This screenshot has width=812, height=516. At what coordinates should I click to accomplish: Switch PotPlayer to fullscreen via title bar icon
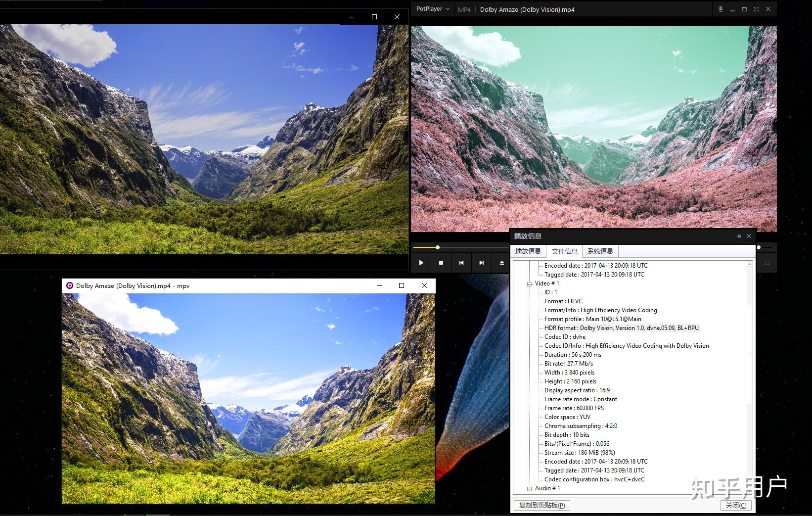pos(756,9)
